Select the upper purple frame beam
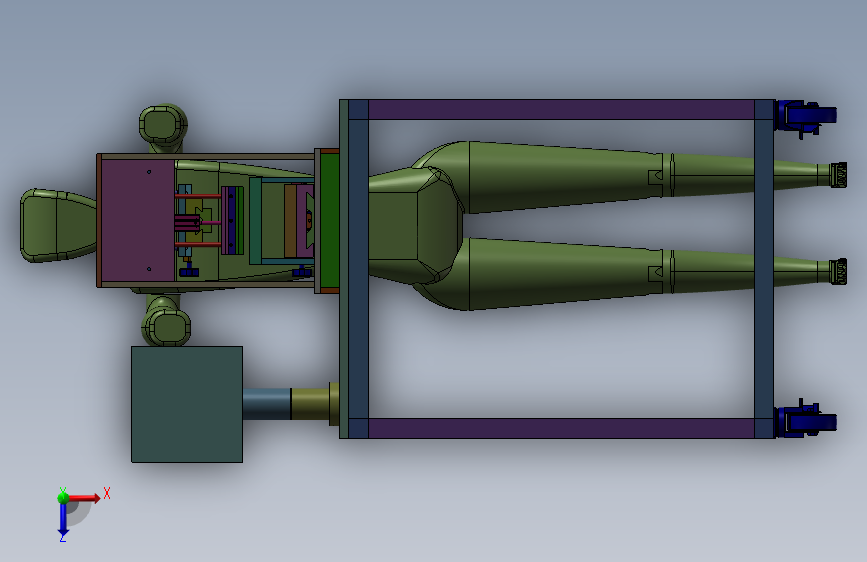Viewport: 867px width, 562px height. [x=561, y=110]
